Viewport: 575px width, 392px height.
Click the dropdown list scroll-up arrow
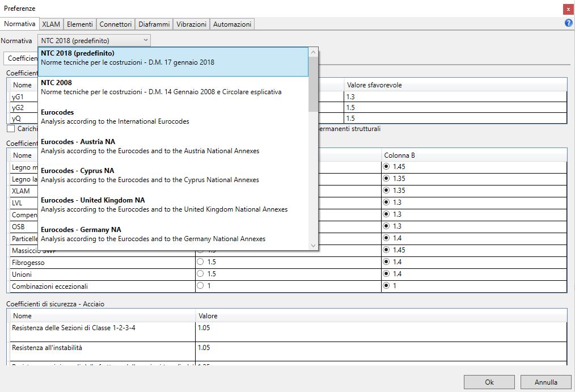(x=313, y=52)
